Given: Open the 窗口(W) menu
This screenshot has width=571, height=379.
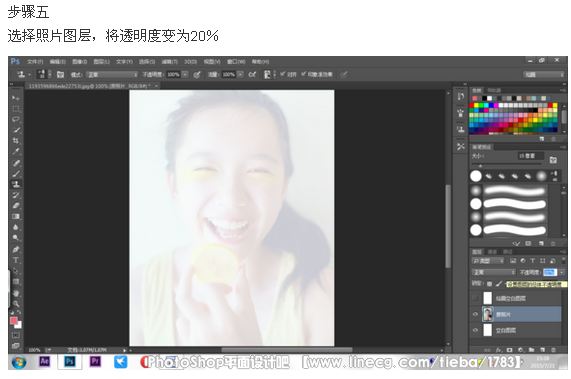Looking at the screenshot, I should pyautogui.click(x=236, y=62).
